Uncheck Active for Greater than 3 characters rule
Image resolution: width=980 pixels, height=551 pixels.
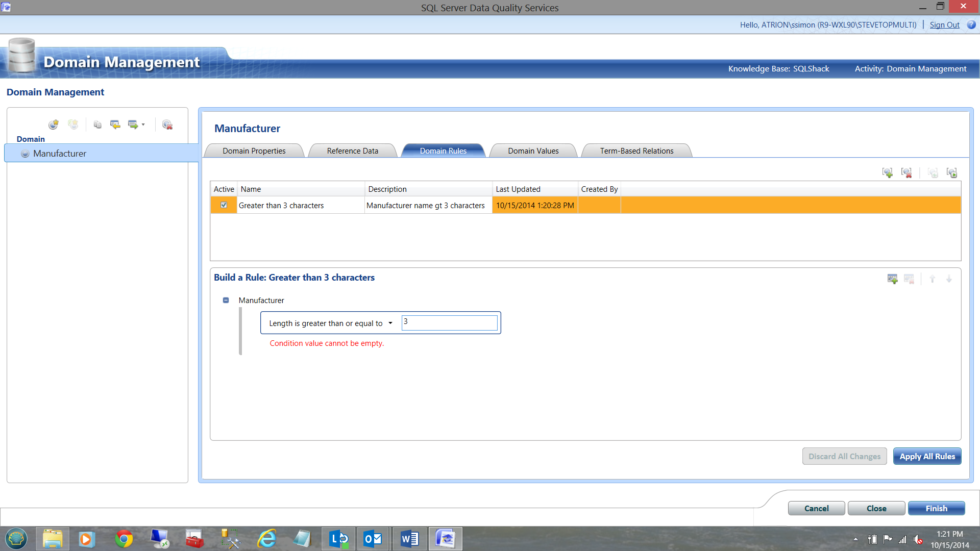(x=224, y=205)
